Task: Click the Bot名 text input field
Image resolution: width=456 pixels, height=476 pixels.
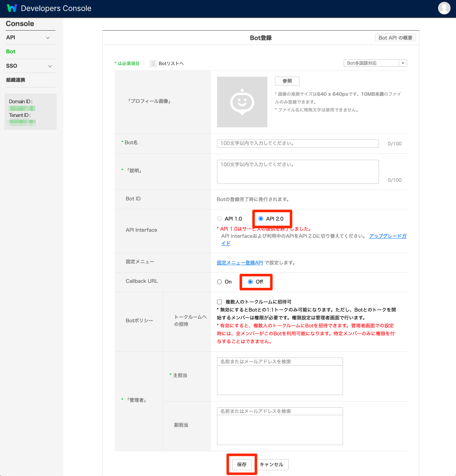Action: coord(298,144)
